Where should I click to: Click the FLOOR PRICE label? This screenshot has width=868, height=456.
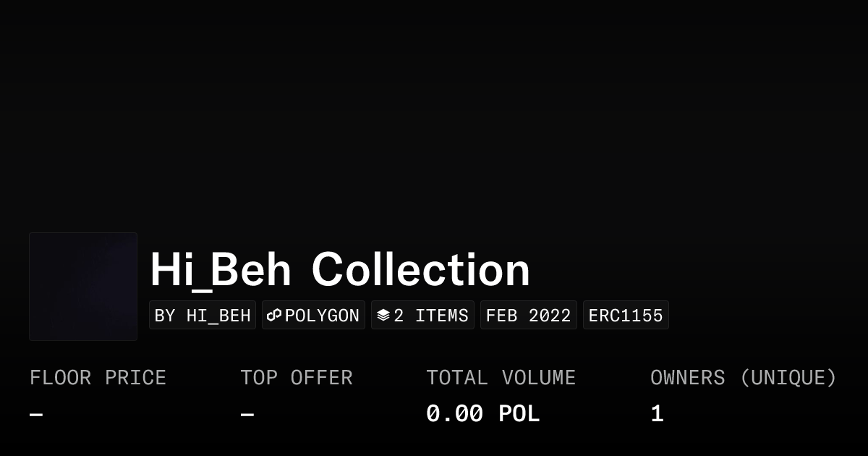(98, 378)
